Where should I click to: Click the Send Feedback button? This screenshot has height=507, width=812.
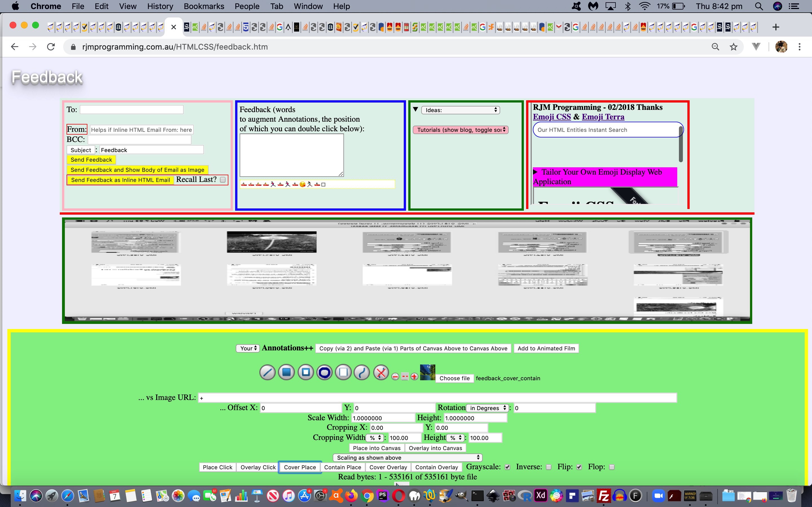91,160
